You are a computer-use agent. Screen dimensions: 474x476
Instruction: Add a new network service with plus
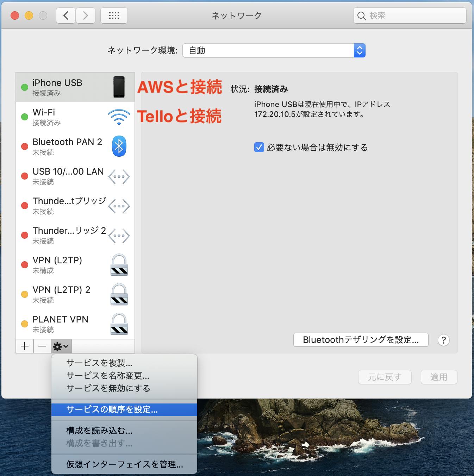pyautogui.click(x=25, y=346)
